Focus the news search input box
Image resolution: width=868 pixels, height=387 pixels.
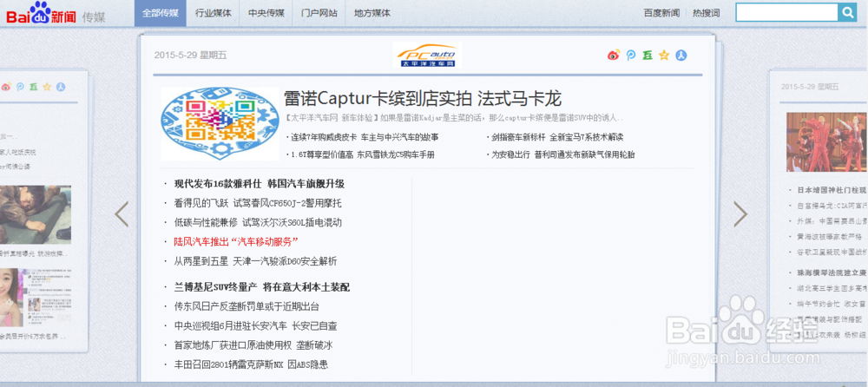click(x=786, y=12)
